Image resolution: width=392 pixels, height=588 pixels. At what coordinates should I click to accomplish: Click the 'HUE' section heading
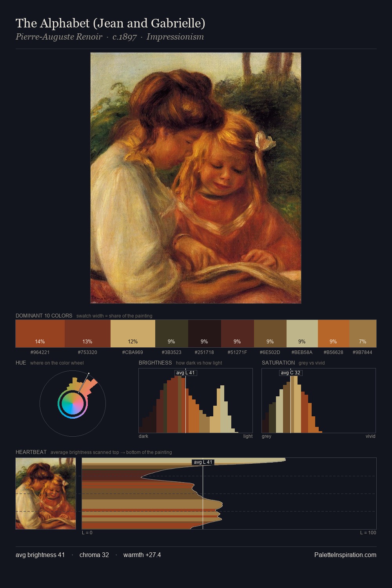(21, 363)
